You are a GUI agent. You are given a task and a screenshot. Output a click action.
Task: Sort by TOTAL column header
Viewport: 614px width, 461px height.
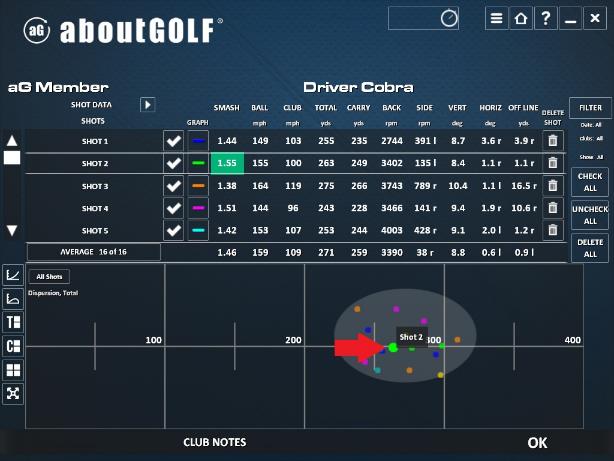(x=326, y=108)
